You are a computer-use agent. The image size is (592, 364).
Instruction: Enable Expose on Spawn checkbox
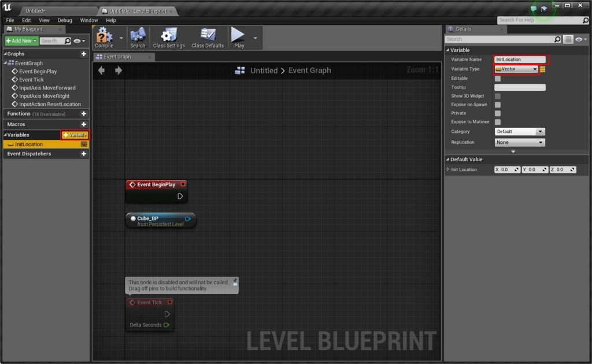point(498,105)
